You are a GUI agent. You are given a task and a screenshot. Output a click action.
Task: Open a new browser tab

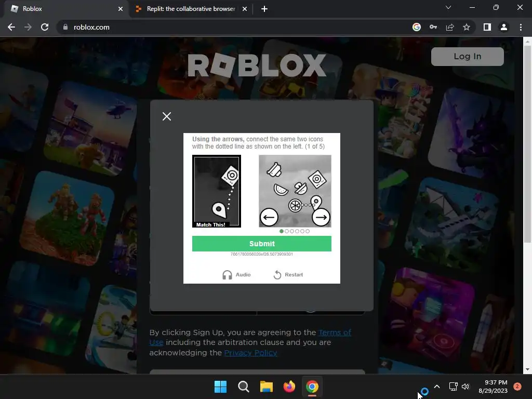[x=264, y=9]
